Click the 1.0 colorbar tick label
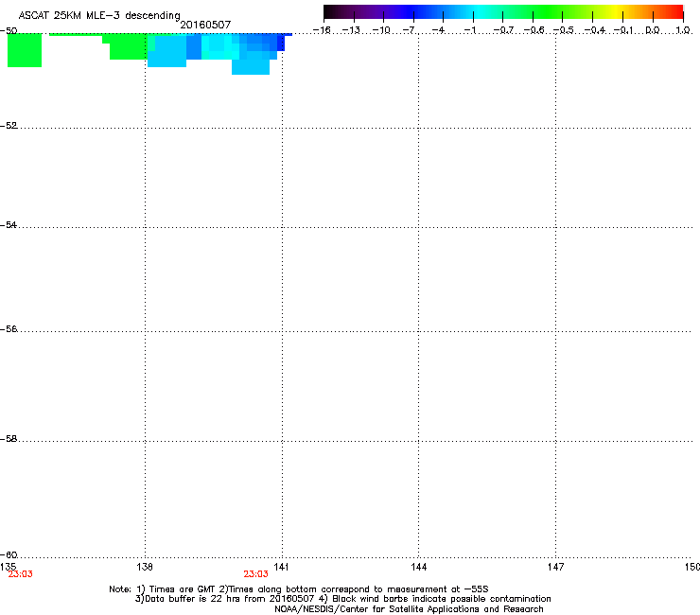The height and width of the screenshot is (615, 700). [x=683, y=30]
